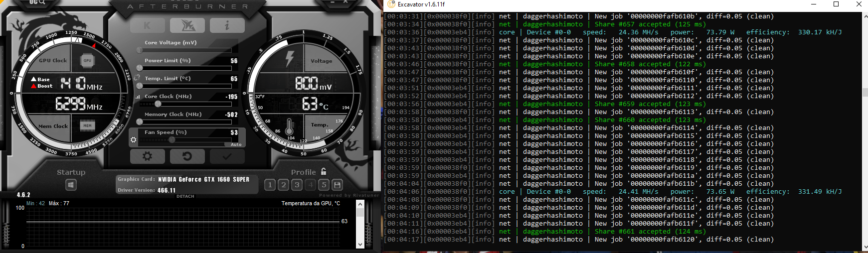868x253 pixels.
Task: Toggle link between power and temp limit
Action: (x=137, y=78)
